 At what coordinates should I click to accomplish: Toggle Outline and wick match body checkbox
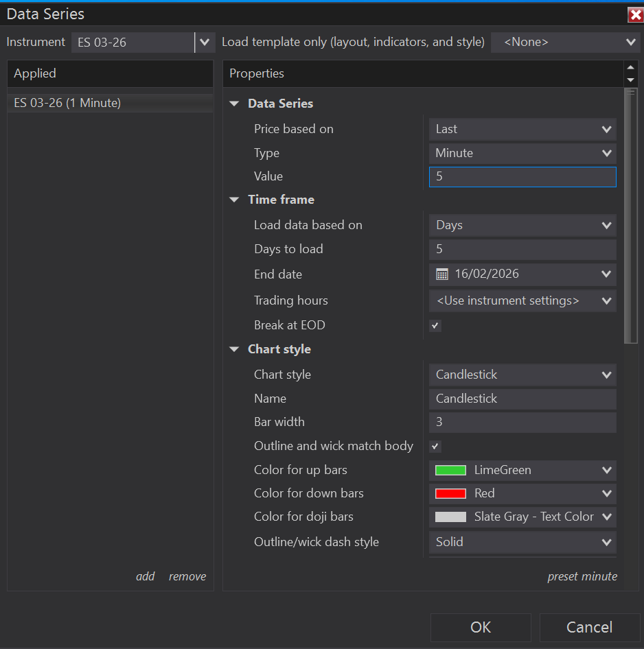435,447
